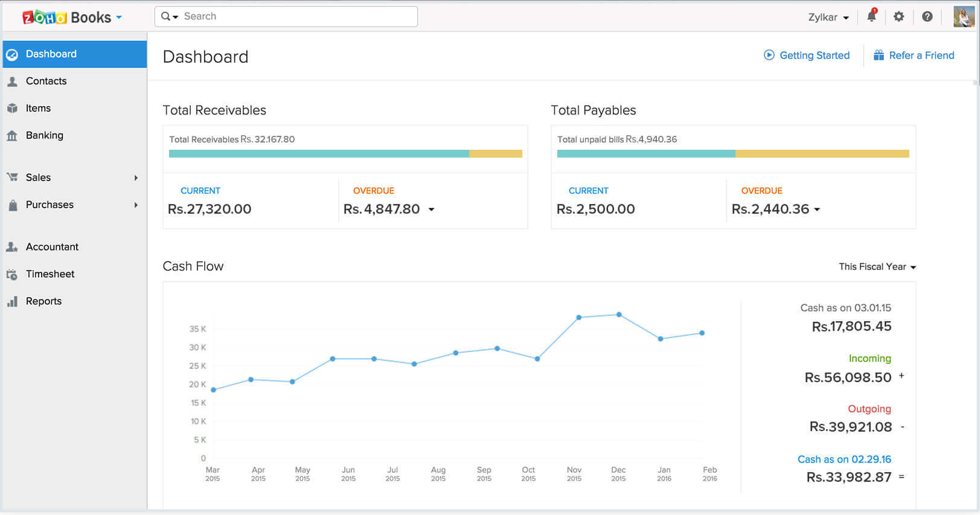Image resolution: width=980 pixels, height=515 pixels.
Task: Open Accountant section in sidebar
Action: [52, 247]
